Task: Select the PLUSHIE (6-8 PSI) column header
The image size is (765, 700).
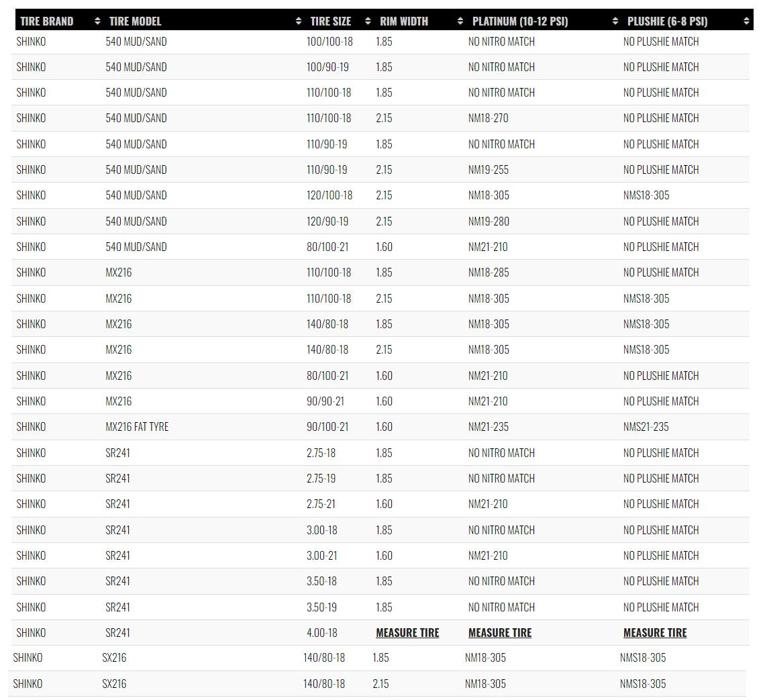Action: (668, 21)
